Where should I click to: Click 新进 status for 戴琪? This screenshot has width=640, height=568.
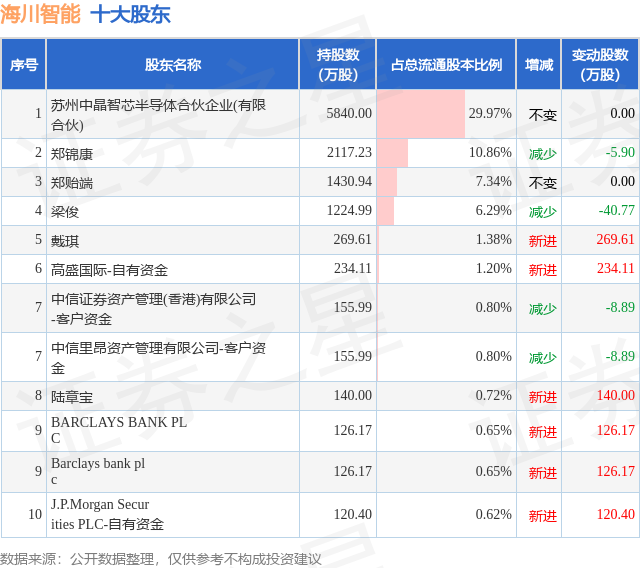(542, 241)
